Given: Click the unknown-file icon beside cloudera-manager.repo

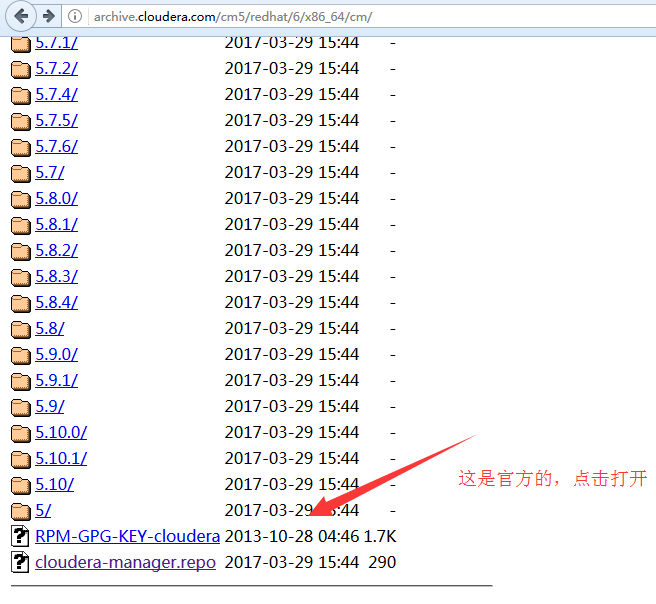Looking at the screenshot, I should pos(20,562).
